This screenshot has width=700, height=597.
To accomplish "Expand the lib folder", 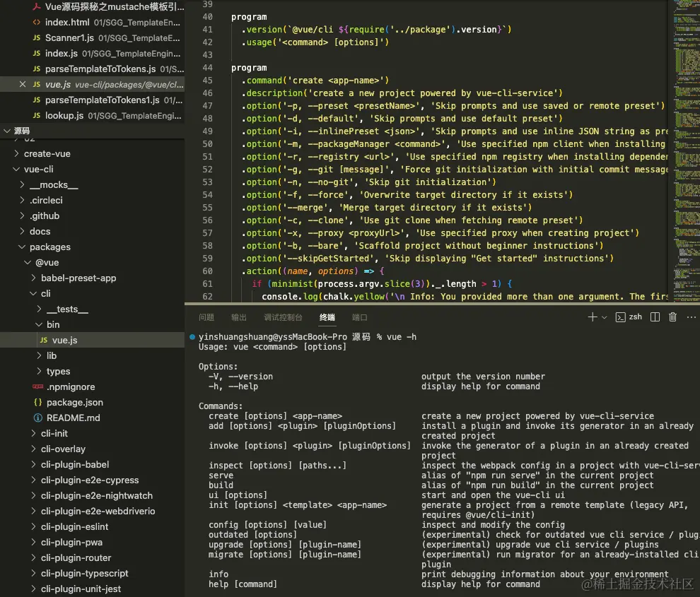I will click(92, 355).
